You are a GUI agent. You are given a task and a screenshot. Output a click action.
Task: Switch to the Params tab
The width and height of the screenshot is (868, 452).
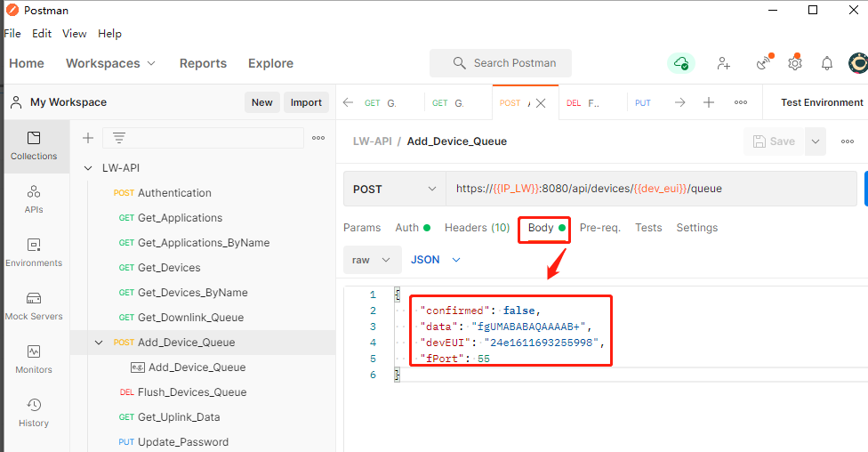coord(362,228)
